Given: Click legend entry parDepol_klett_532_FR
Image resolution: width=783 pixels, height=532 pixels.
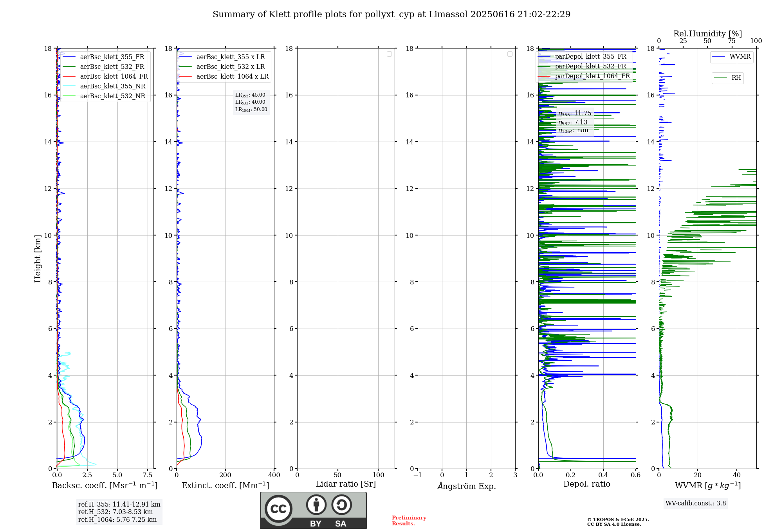Looking at the screenshot, I should 583,66.
